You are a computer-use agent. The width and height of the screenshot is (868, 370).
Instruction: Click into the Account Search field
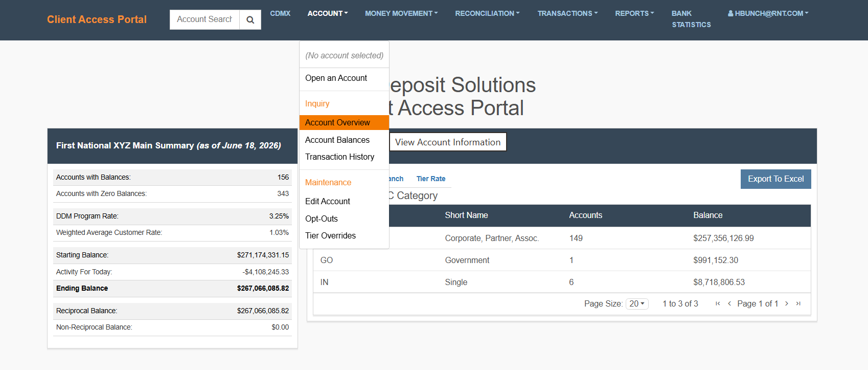tap(204, 19)
